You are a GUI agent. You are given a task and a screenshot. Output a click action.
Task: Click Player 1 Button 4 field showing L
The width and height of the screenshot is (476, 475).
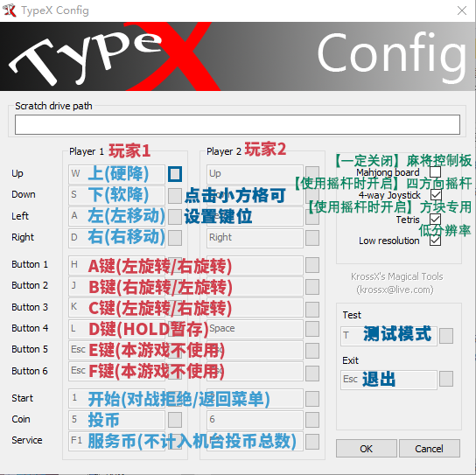116,329
